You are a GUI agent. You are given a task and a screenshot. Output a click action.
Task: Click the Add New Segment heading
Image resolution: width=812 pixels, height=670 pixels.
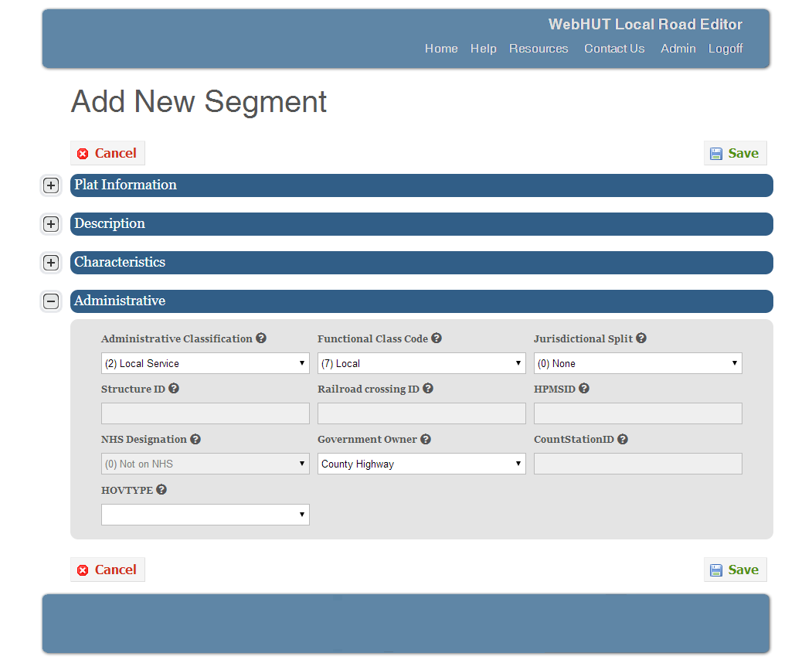coord(199,101)
